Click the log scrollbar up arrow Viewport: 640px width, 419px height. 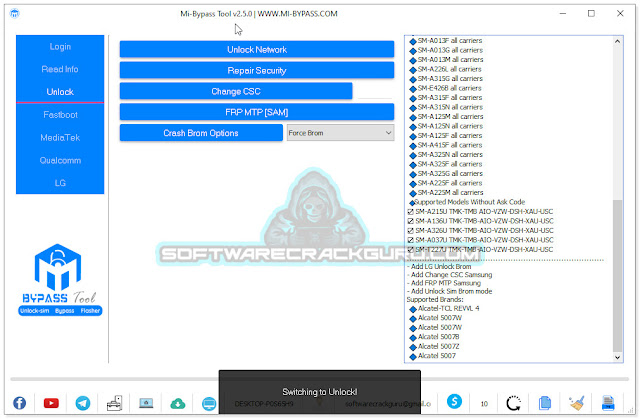[x=618, y=41]
